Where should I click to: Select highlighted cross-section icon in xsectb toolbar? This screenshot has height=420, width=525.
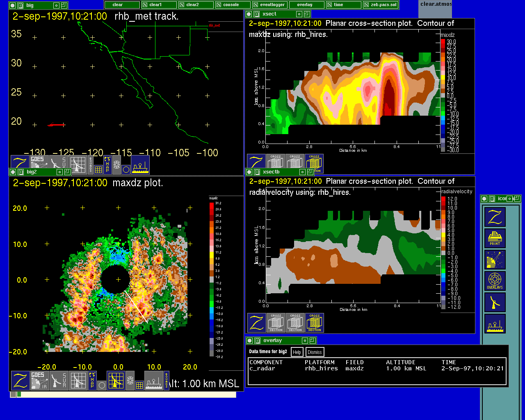pyautogui.click(x=315, y=323)
